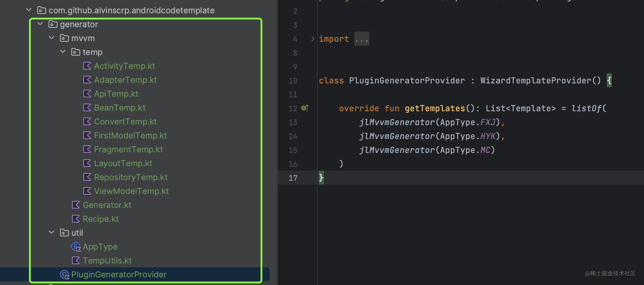Image resolution: width=644 pixels, height=285 pixels.
Task: Click the ActivityTemp.kt Kotlin file icon
Action: tap(87, 66)
